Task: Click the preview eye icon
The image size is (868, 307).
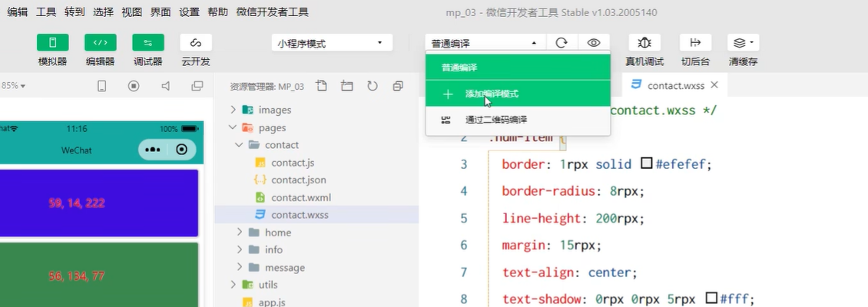Action: pyautogui.click(x=594, y=42)
